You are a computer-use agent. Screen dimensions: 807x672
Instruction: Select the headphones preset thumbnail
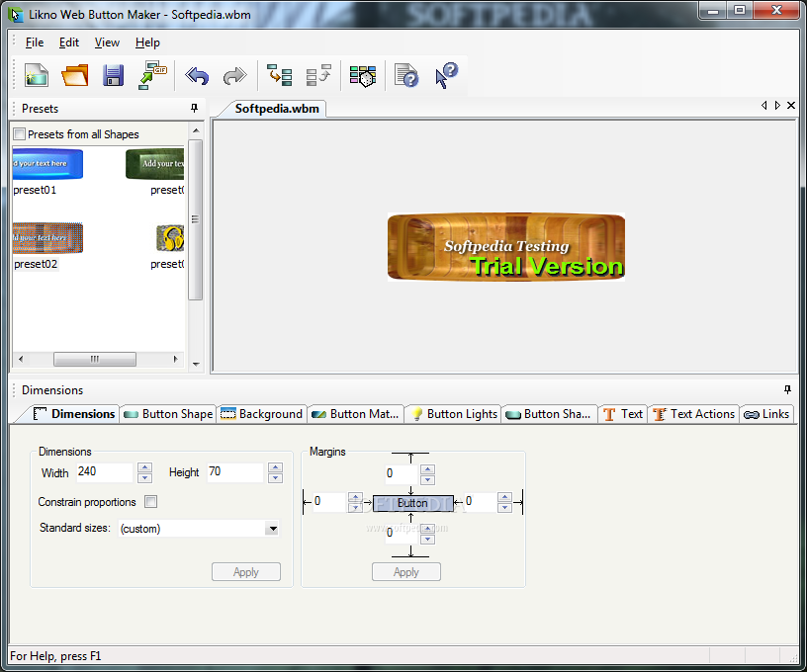[170, 238]
